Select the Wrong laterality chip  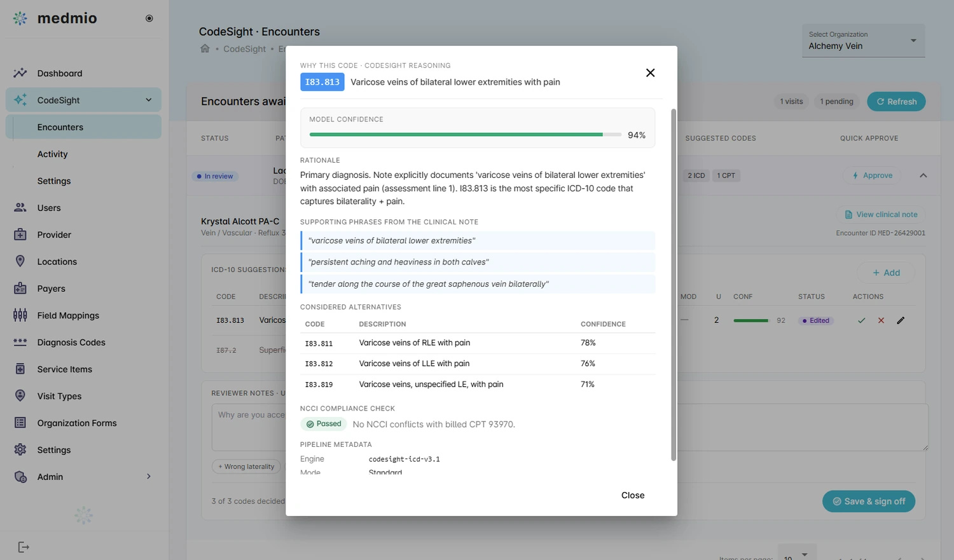(x=247, y=467)
